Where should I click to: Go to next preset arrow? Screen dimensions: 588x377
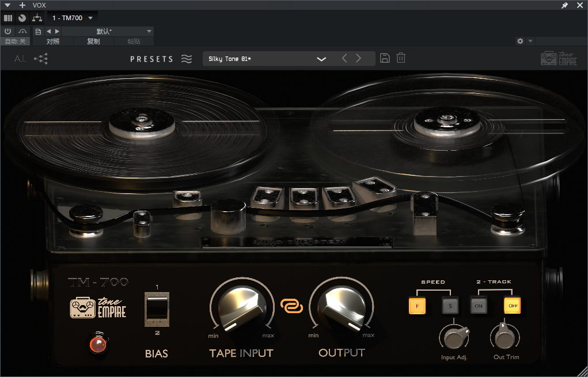[x=358, y=58]
